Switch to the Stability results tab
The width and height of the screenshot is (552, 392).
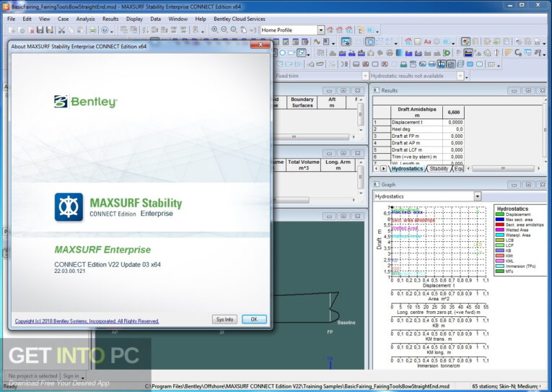click(x=439, y=169)
